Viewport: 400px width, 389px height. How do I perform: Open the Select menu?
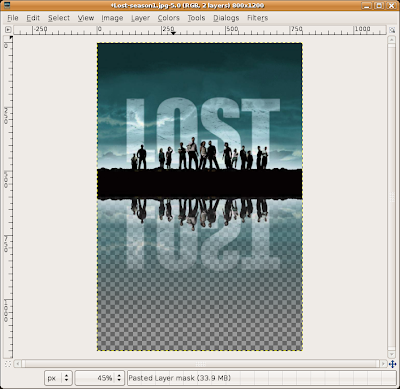[59, 18]
